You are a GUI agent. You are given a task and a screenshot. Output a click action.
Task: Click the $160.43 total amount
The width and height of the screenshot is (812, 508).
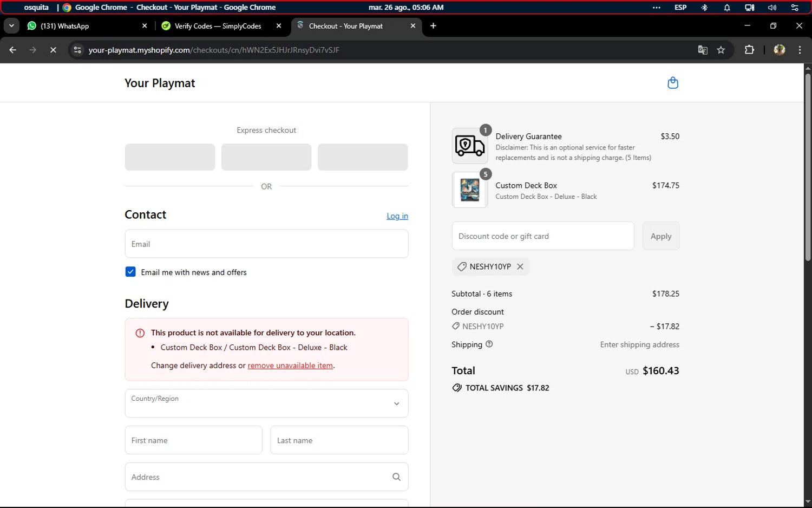coord(661,370)
